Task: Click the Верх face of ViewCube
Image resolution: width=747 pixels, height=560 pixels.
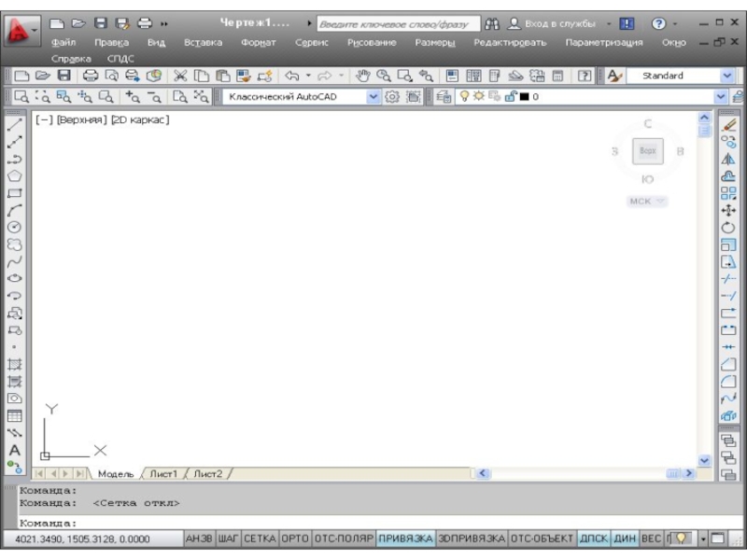Action: point(647,151)
